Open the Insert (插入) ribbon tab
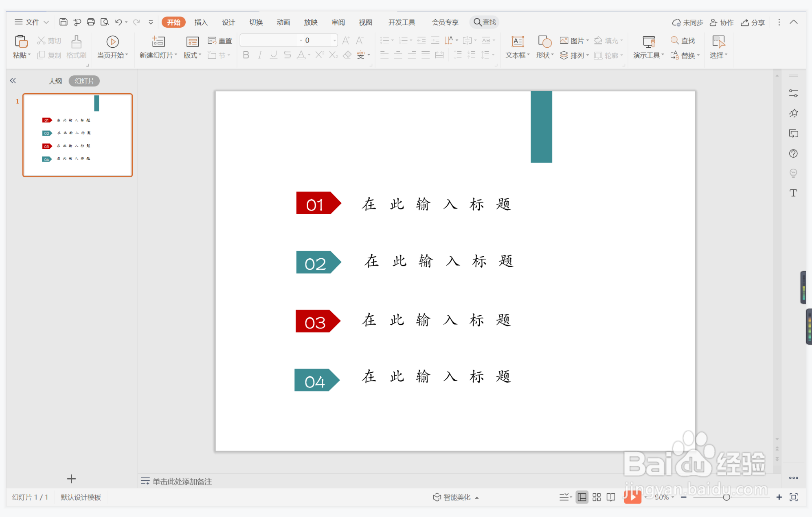This screenshot has width=812, height=517. point(201,22)
